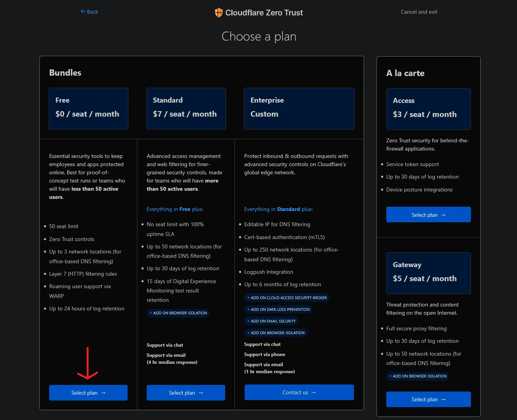Click Add On Data Loss Prevention tag
The height and width of the screenshot is (420, 517).
click(x=278, y=309)
